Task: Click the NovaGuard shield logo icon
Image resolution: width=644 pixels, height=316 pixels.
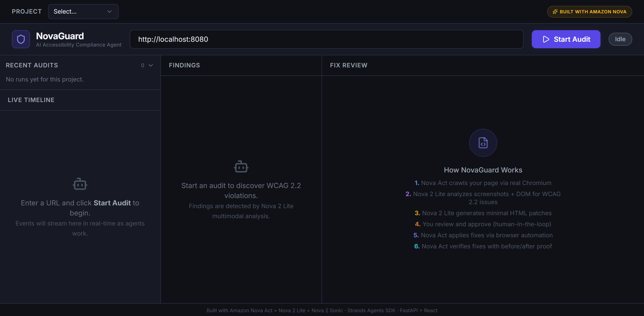Action: [21, 39]
